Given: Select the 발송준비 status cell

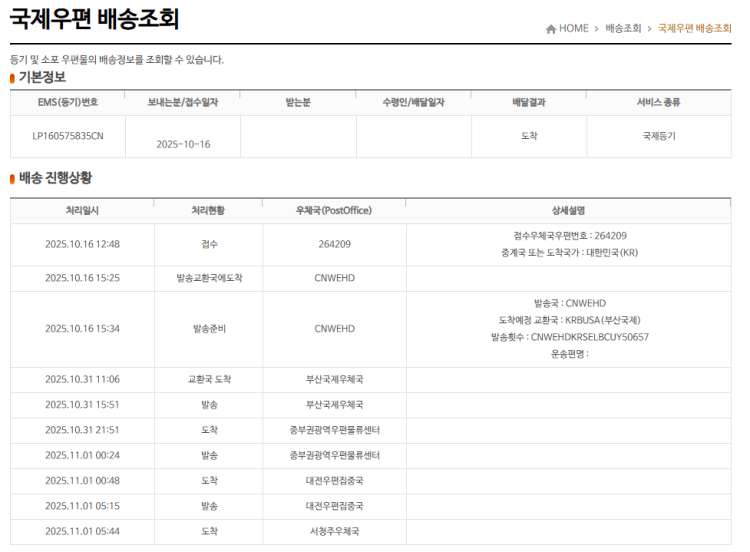Looking at the screenshot, I should [x=210, y=328].
